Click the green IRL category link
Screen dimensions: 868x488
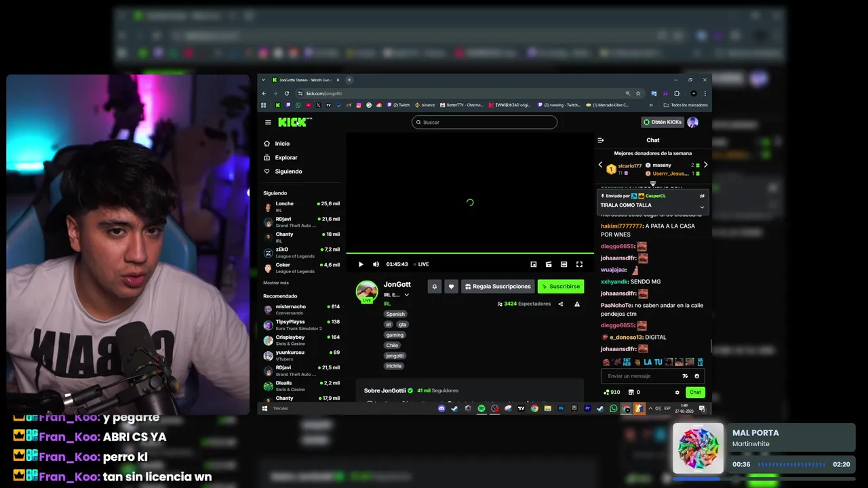pyautogui.click(x=387, y=304)
